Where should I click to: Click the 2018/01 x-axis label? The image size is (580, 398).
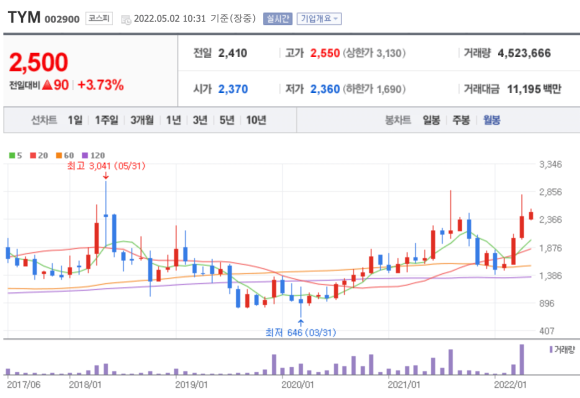tap(85, 385)
